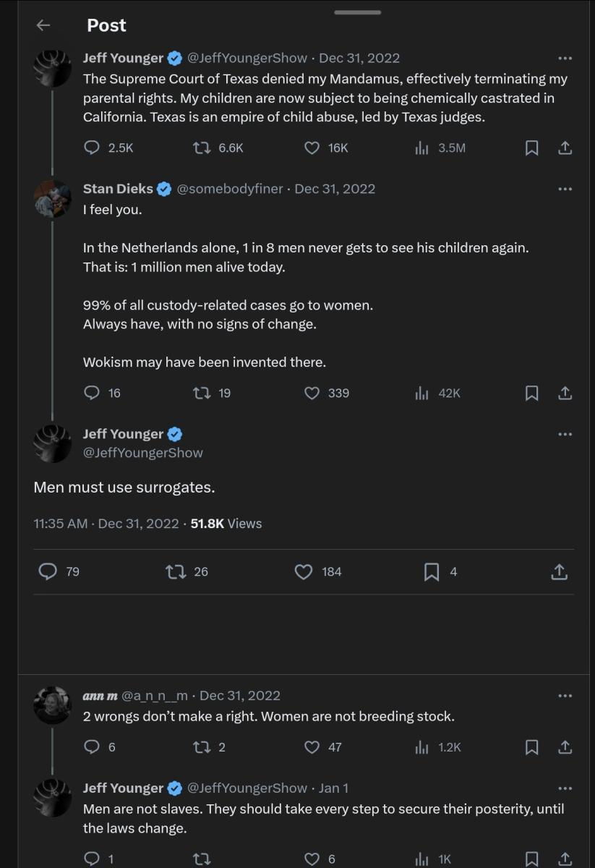View analytics of the 3.5M views post
Screen dimensions: 595x868
point(422,148)
